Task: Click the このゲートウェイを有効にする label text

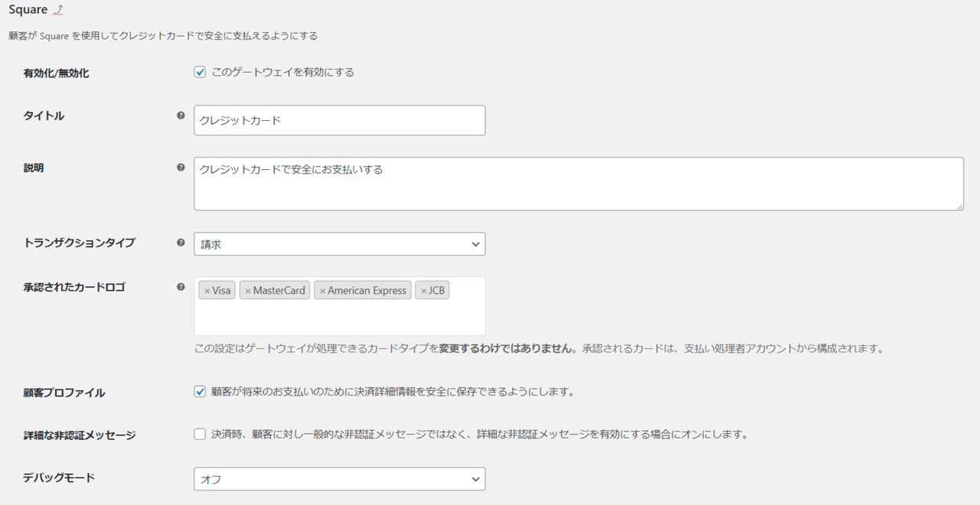Action: click(x=283, y=72)
